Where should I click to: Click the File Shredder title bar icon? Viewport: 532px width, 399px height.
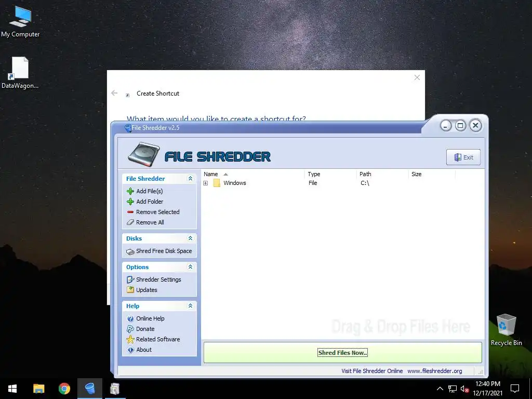click(128, 128)
